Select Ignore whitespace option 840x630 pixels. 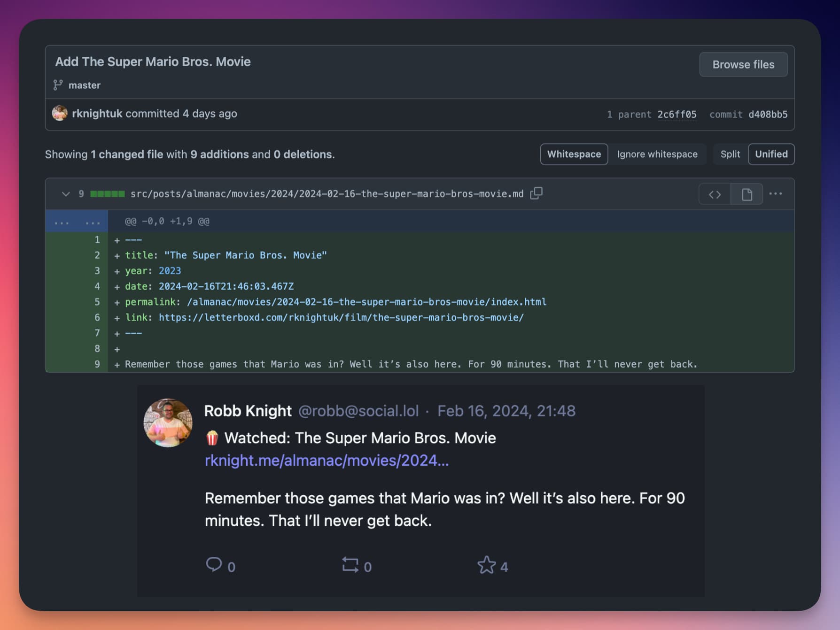coord(657,154)
